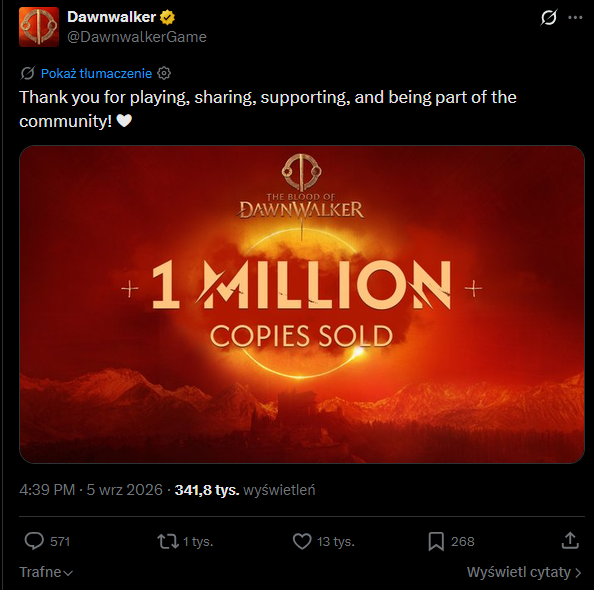
Task: Click the reply speech bubble icon
Action: pyautogui.click(x=34, y=541)
